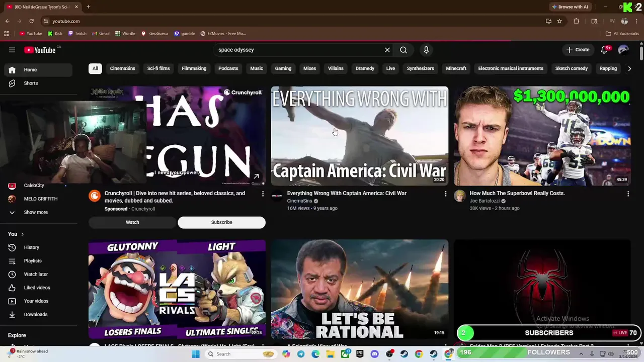The height and width of the screenshot is (362, 644).
Task: Select the Gaming filter chip
Action: coord(283,68)
